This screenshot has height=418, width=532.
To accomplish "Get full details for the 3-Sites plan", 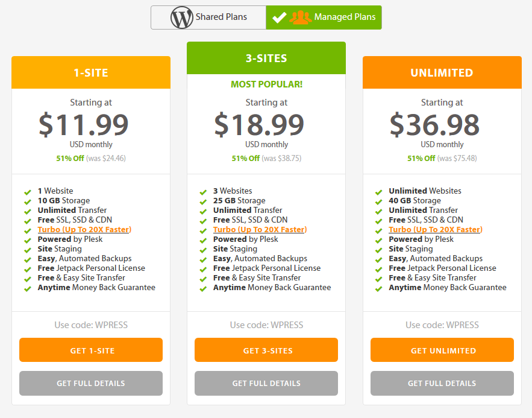I will click(266, 383).
